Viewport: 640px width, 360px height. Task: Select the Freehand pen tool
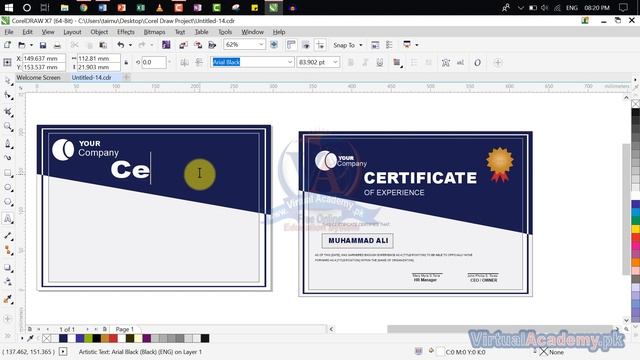(7, 143)
